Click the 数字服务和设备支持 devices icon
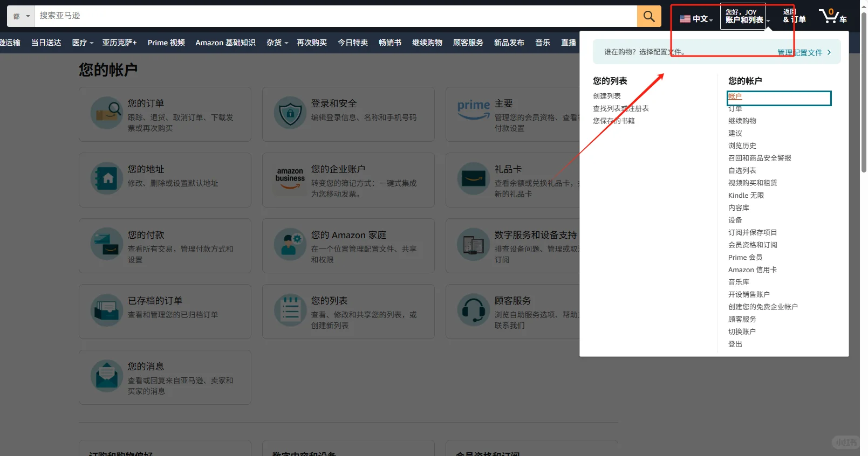Image resolution: width=868 pixels, height=456 pixels. pos(474,244)
